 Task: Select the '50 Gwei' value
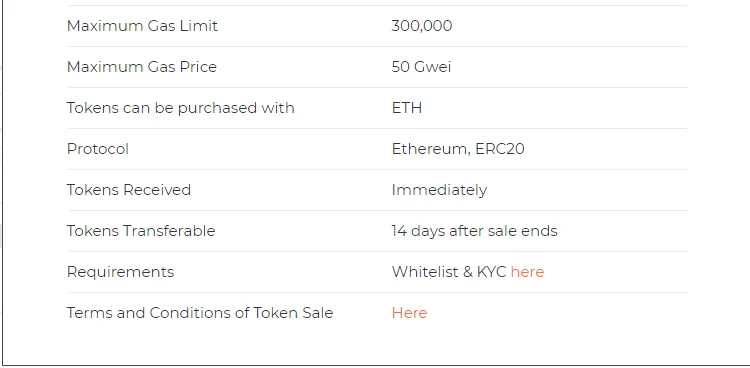(x=421, y=67)
